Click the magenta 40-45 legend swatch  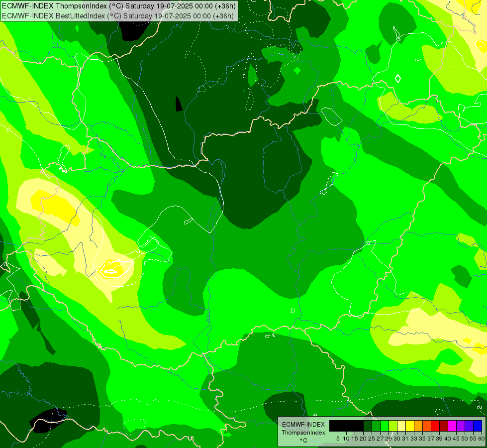click(452, 426)
